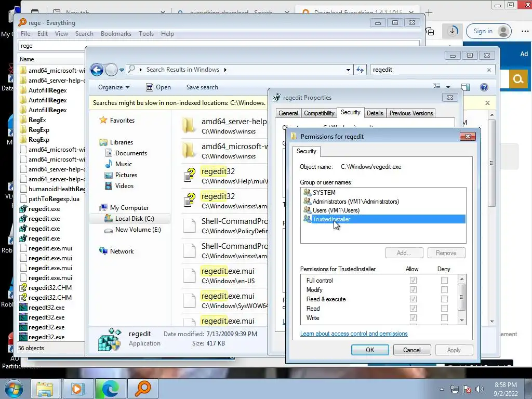Click Sign in button in Edge browser
The height and width of the screenshot is (399, 532).
488,31
